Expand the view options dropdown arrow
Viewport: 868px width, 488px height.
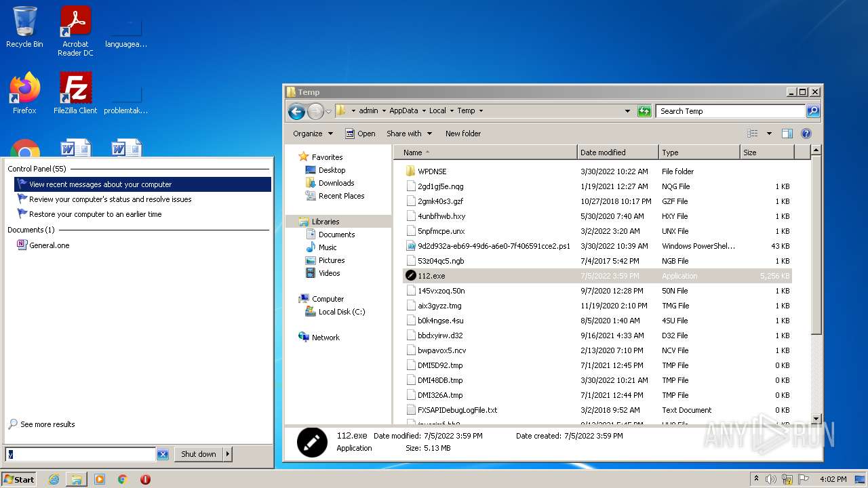coord(769,134)
